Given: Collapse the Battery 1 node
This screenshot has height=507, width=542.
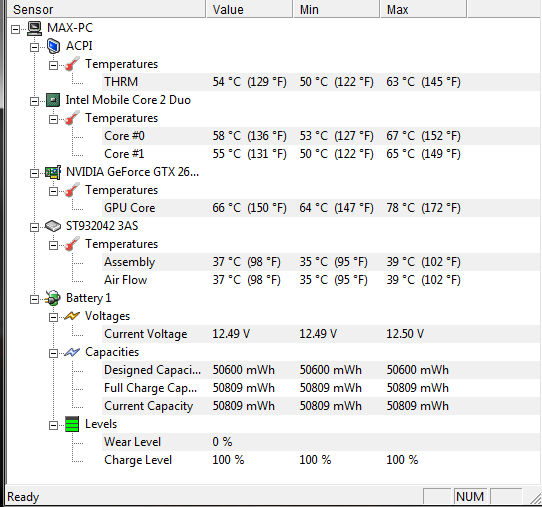Looking at the screenshot, I should click(x=34, y=299).
